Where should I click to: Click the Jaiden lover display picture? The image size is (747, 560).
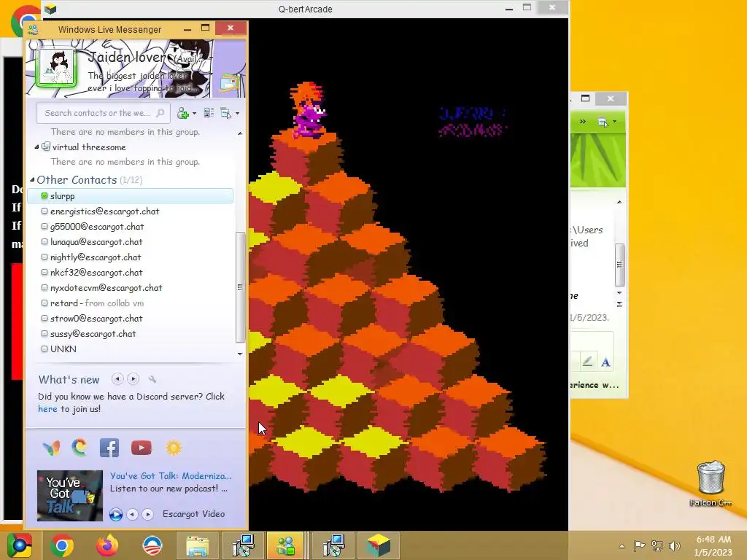(x=56, y=66)
